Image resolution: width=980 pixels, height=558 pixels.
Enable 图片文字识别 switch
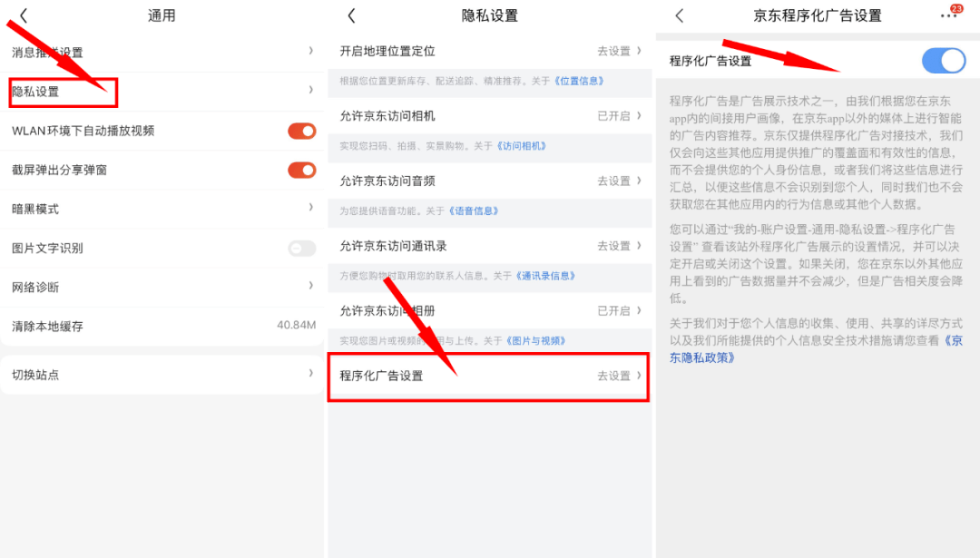pos(301,248)
